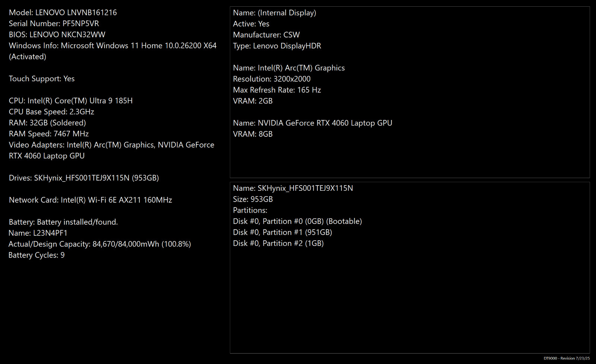Select the RAM Speed 7467 MHz line
Viewport: 596px width, 364px height.
pos(49,134)
